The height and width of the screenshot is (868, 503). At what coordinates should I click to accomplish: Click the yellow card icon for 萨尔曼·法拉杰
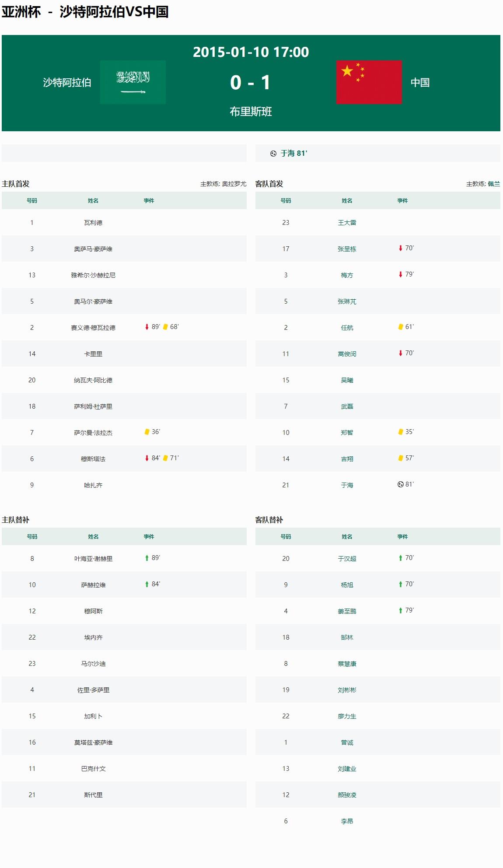click(147, 432)
